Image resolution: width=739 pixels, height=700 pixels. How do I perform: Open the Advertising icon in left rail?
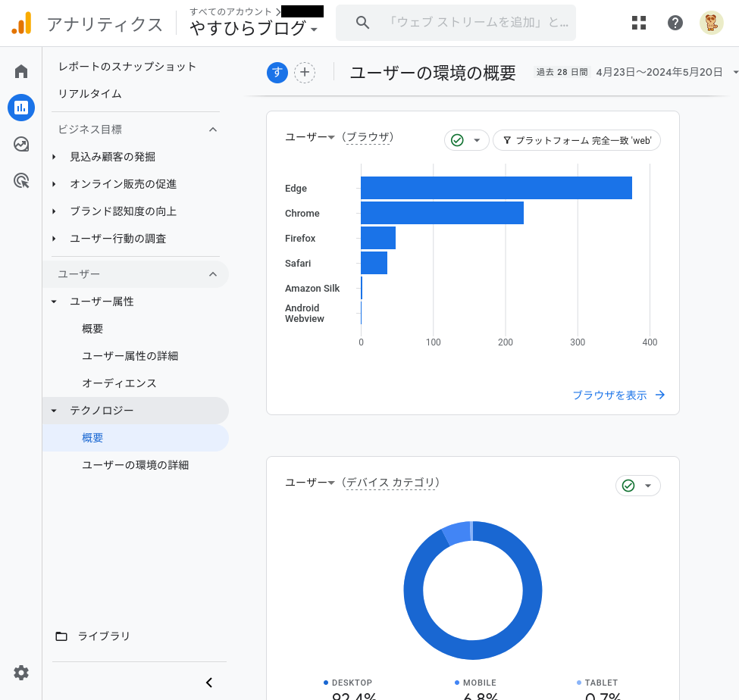(21, 180)
